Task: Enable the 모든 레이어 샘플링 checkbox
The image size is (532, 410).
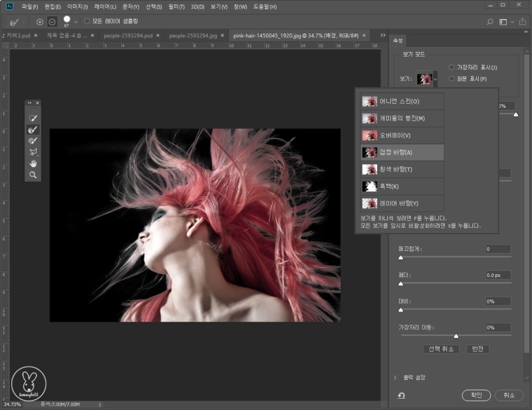Action: pos(88,22)
